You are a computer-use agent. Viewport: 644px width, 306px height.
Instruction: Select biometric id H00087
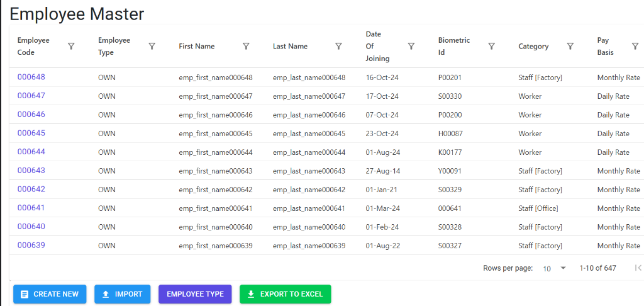coord(450,133)
